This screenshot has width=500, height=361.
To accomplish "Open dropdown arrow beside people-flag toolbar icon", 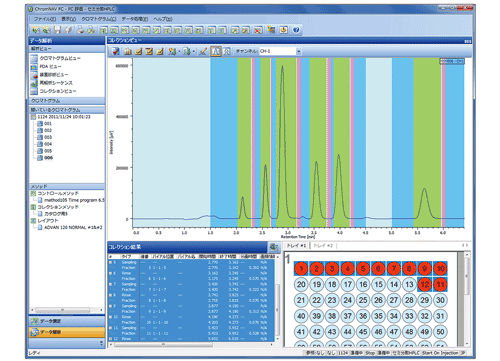I will pos(179,51).
